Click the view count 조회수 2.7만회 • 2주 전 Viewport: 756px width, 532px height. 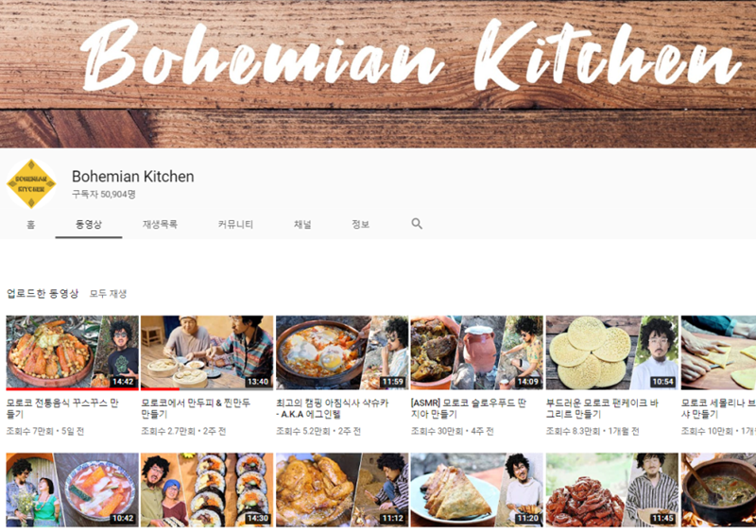183,431
